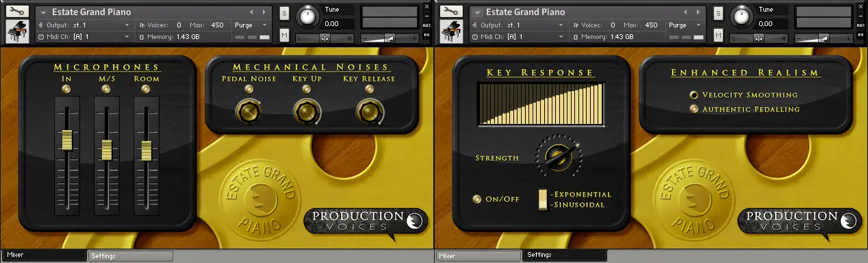The width and height of the screenshot is (868, 263).
Task: Flip the Exponential/Sinusoidal curve switch
Action: (x=543, y=199)
